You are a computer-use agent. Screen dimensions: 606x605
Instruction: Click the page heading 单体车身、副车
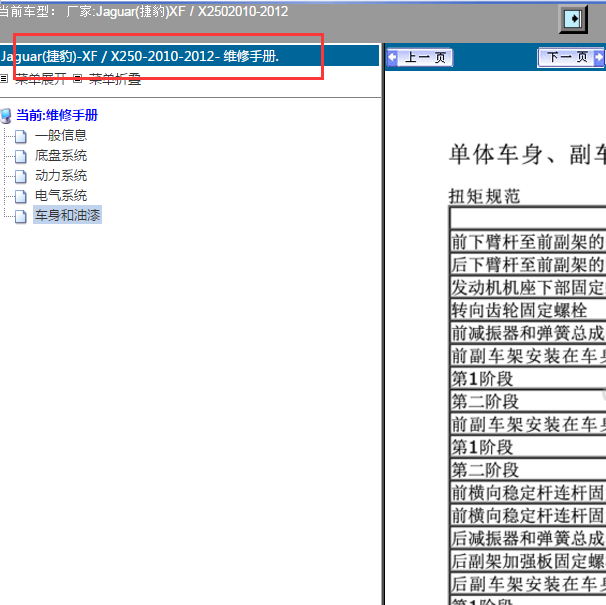tap(527, 154)
